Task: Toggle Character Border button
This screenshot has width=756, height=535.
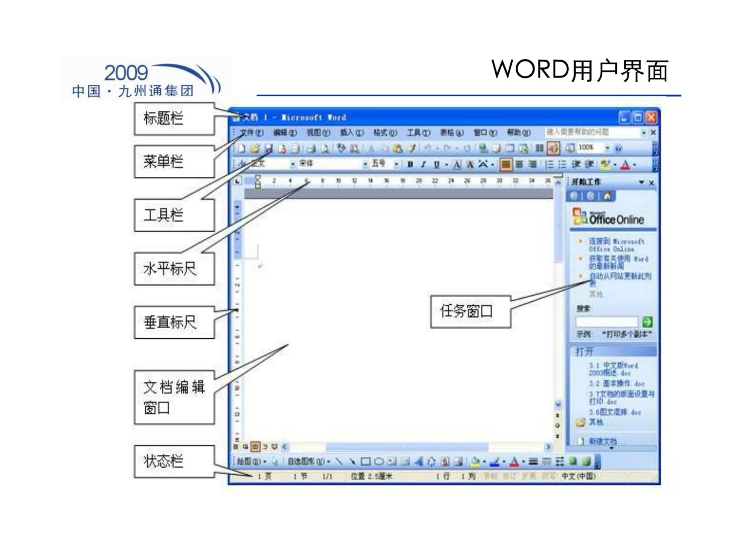Action: point(457,164)
